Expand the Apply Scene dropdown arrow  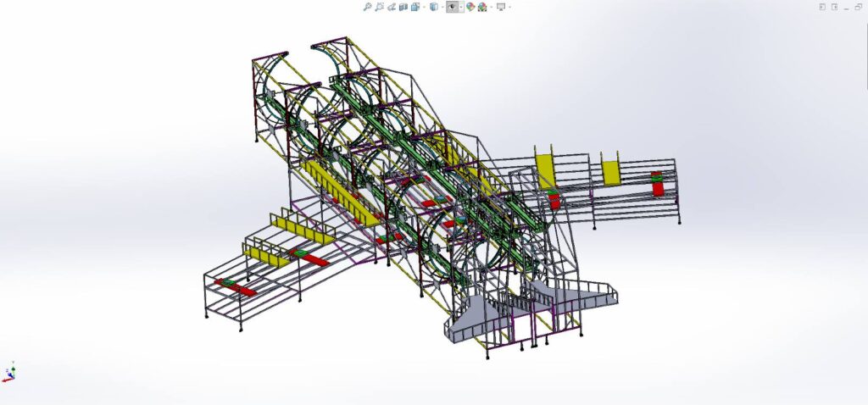[491, 7]
